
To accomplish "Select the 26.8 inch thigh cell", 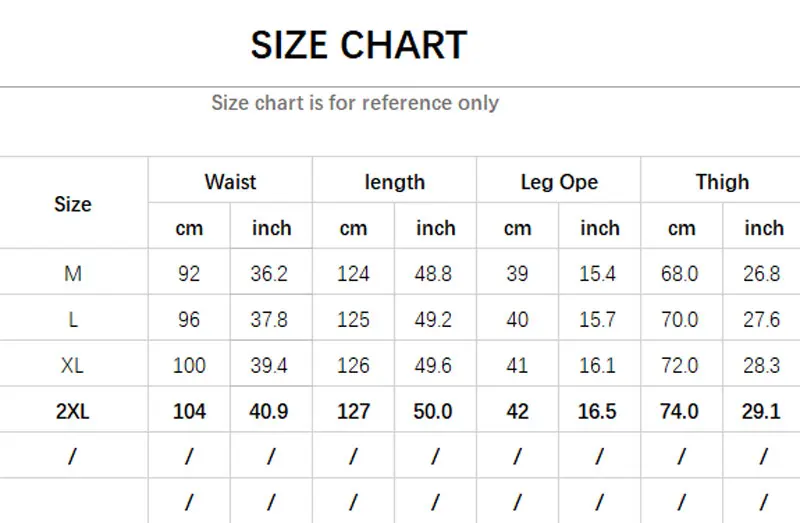I will pyautogui.click(x=762, y=274).
